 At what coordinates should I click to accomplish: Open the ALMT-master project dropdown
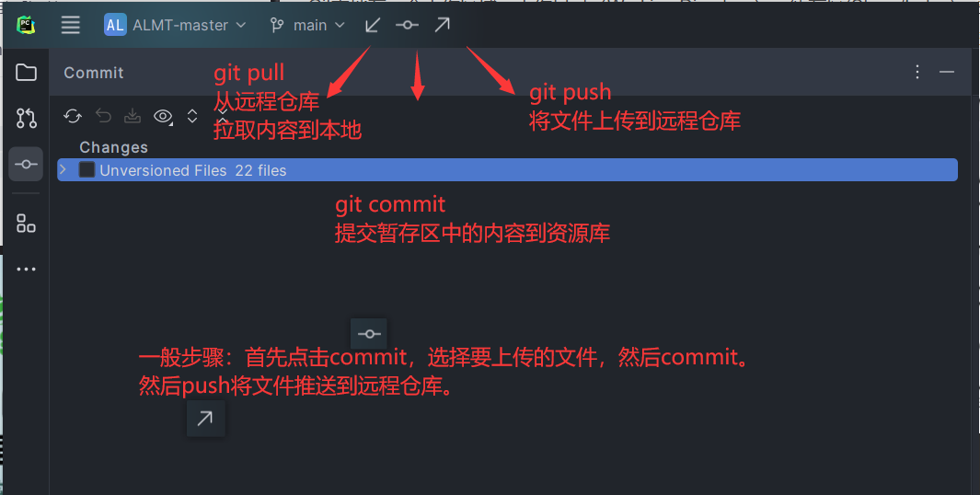tap(175, 25)
